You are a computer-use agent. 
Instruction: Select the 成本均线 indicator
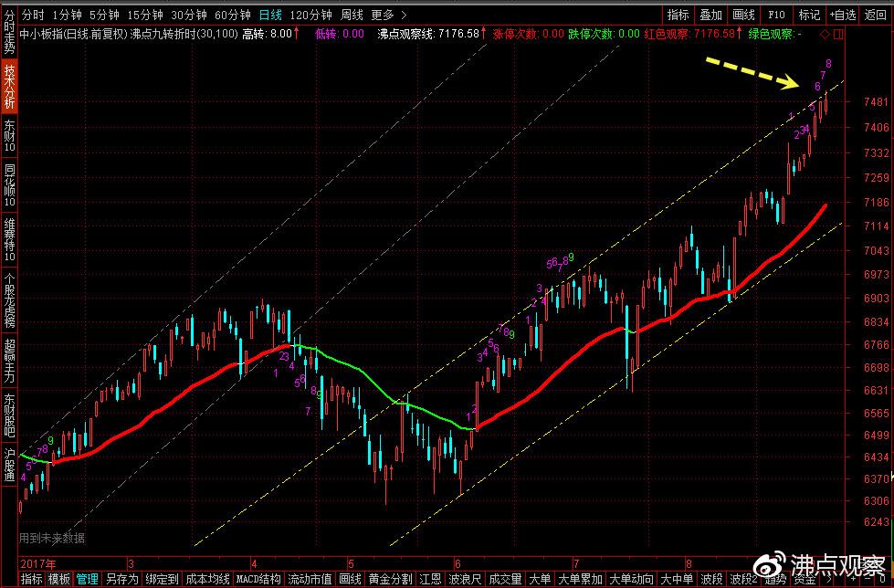(207, 579)
